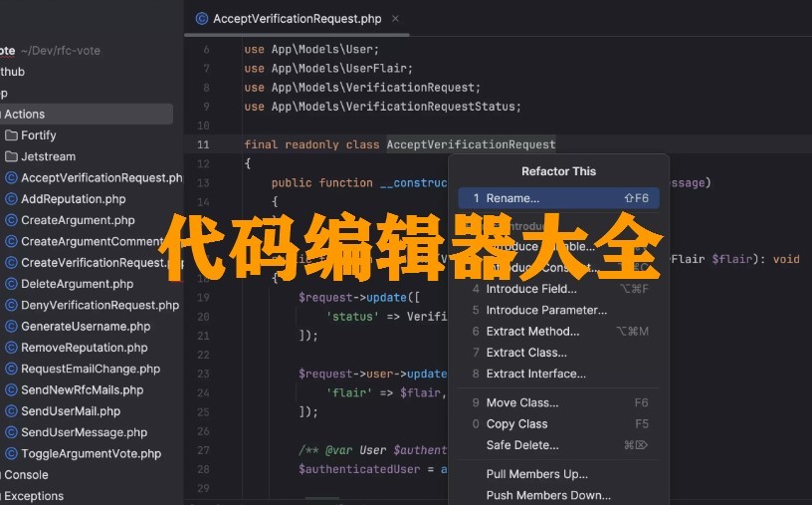This screenshot has height=505, width=812.
Task: Open SendUserMail.php file
Action: (x=71, y=411)
